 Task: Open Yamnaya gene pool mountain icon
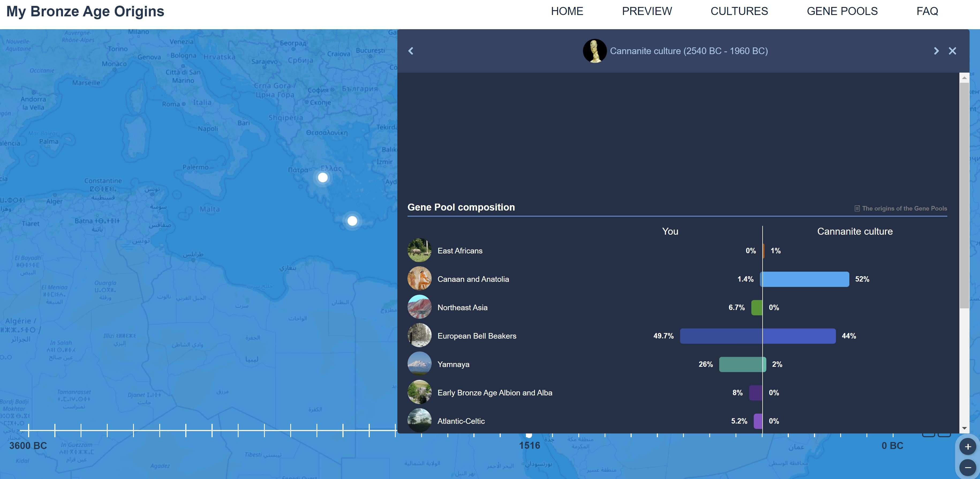pyautogui.click(x=419, y=364)
